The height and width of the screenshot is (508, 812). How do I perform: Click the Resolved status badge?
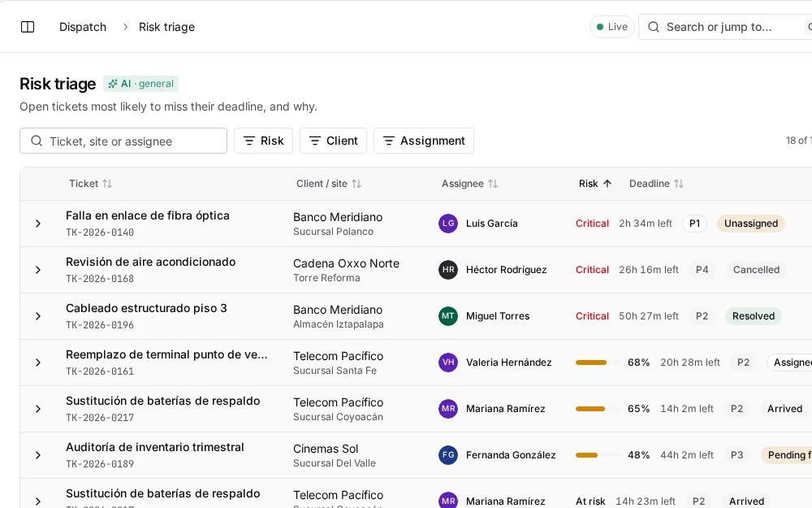[754, 316]
